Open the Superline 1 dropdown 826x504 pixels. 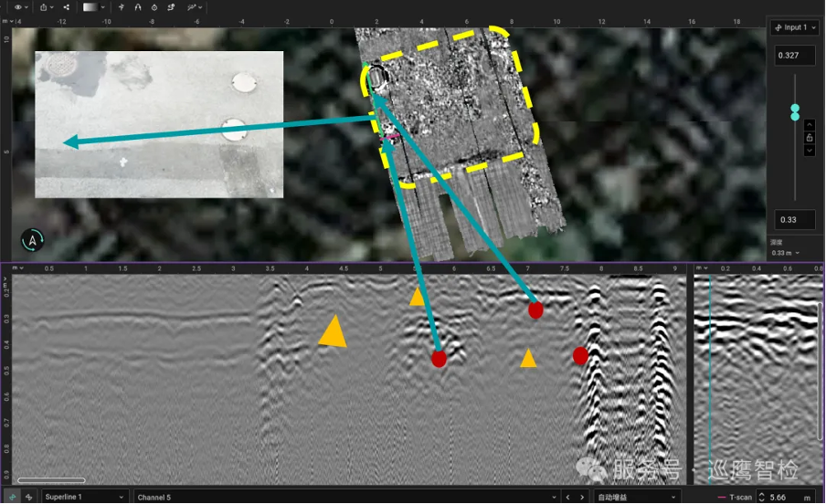82,497
